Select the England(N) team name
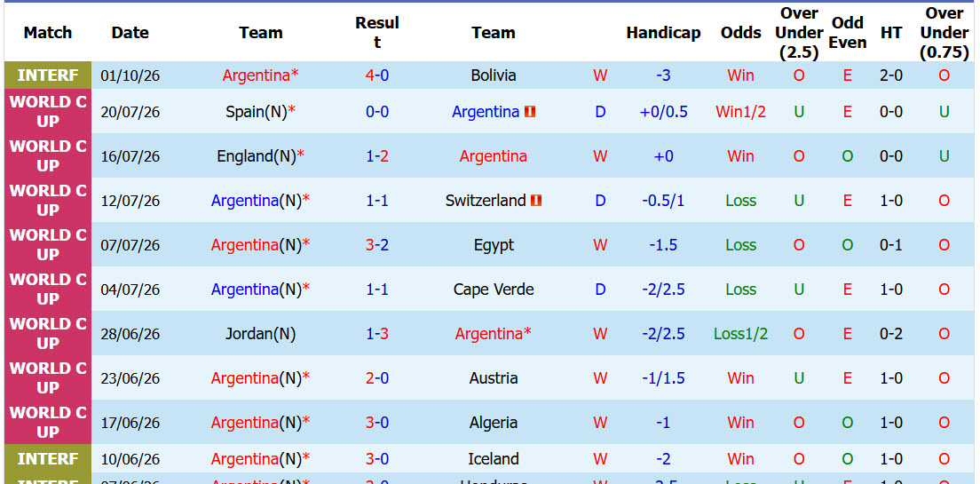980x484 pixels. point(257,156)
